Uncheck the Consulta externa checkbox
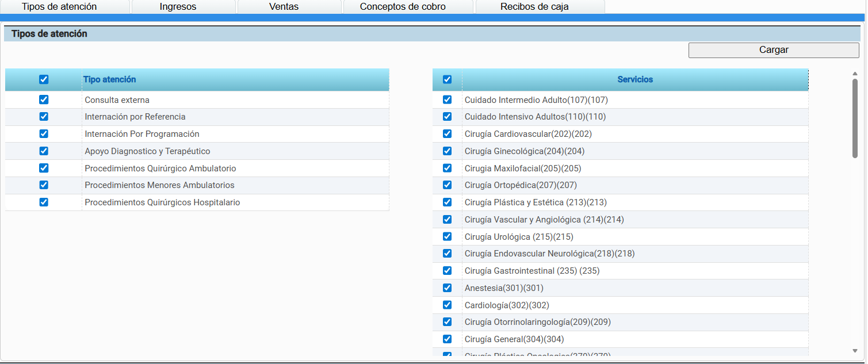Image resolution: width=868 pixels, height=364 pixels. (44, 99)
